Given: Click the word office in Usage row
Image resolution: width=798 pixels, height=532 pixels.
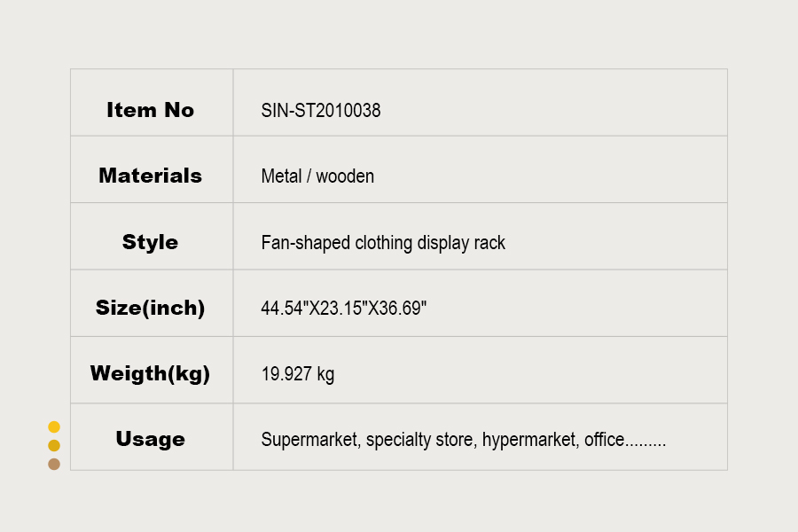Looking at the screenshot, I should 604,440.
